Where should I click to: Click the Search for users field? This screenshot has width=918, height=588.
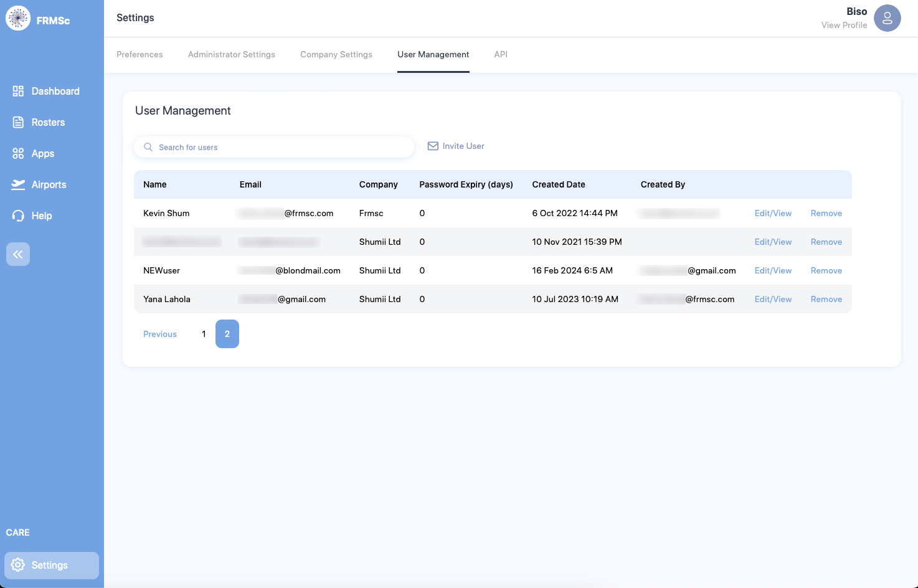tap(274, 147)
